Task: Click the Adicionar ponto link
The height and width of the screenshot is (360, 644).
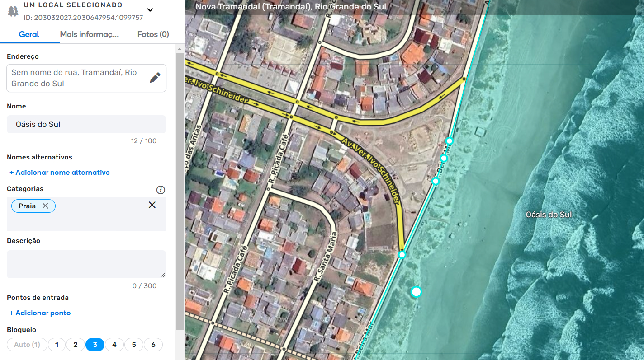Action: 40,313
